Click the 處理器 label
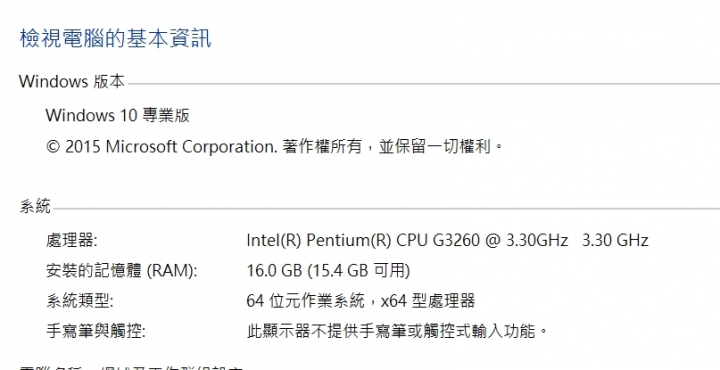Screen dimensions: 720x370 click(72, 240)
